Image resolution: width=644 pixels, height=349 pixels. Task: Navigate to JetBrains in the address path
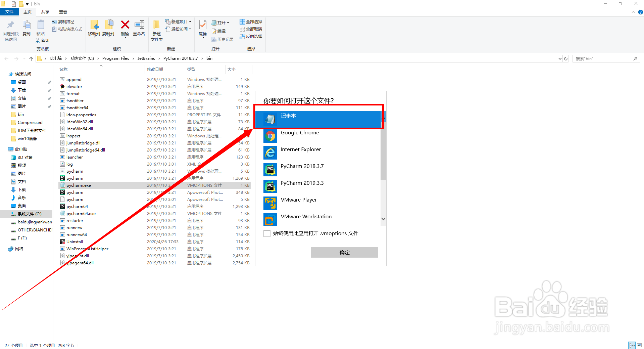click(x=146, y=58)
